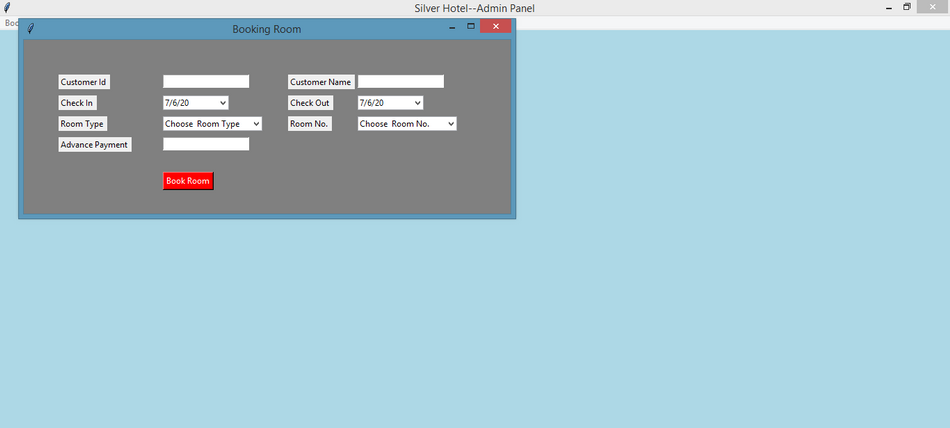This screenshot has height=428, width=950.
Task: Click the feather icon of Silver Hotel window
Action: (8, 8)
